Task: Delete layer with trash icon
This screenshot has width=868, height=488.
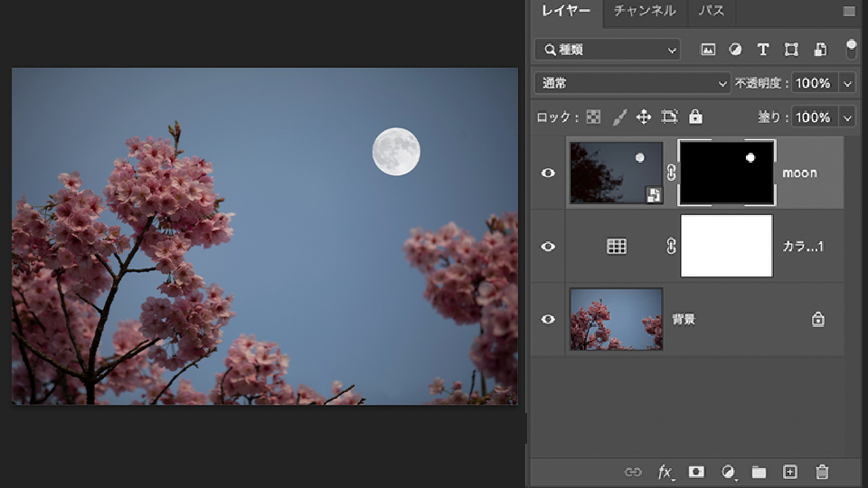Action: [x=822, y=472]
